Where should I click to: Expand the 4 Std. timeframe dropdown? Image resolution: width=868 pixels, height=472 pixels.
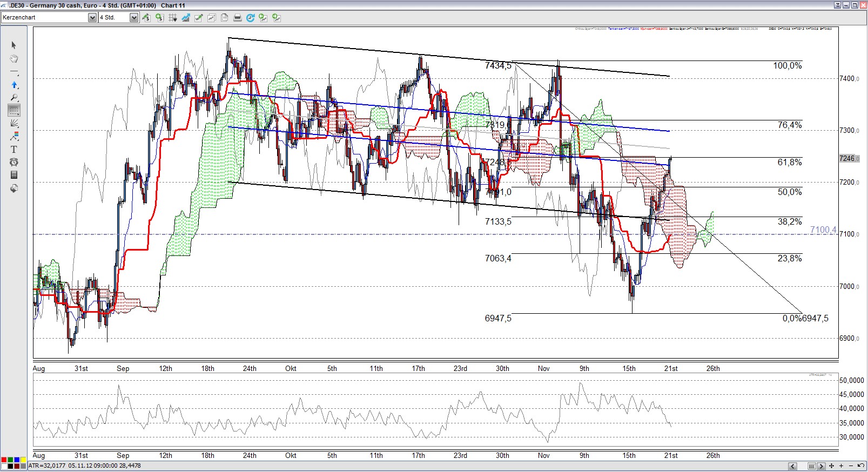tap(134, 18)
